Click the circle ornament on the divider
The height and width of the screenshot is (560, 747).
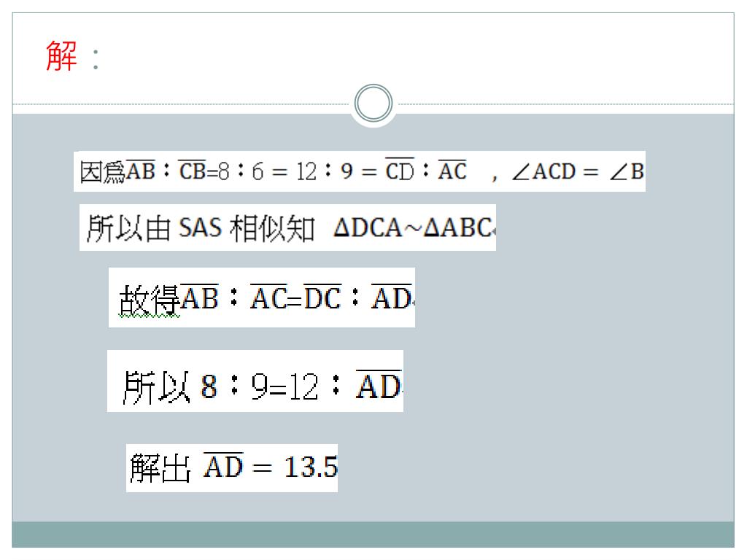373,104
